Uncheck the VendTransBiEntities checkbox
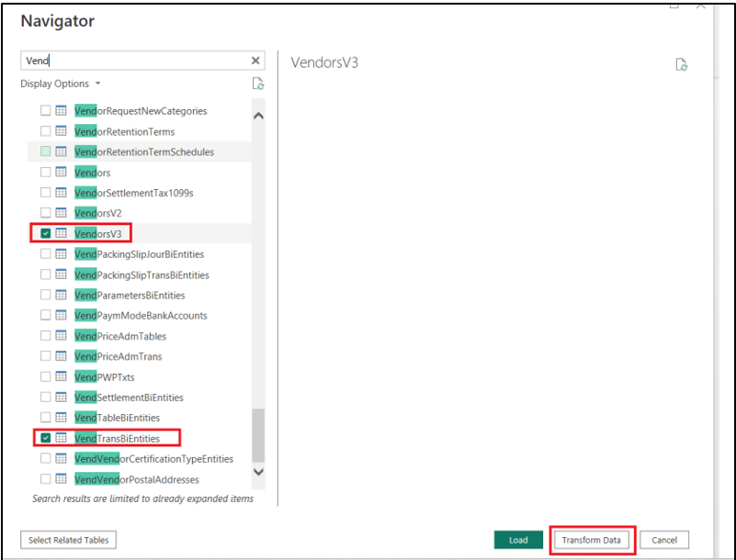 [45, 438]
